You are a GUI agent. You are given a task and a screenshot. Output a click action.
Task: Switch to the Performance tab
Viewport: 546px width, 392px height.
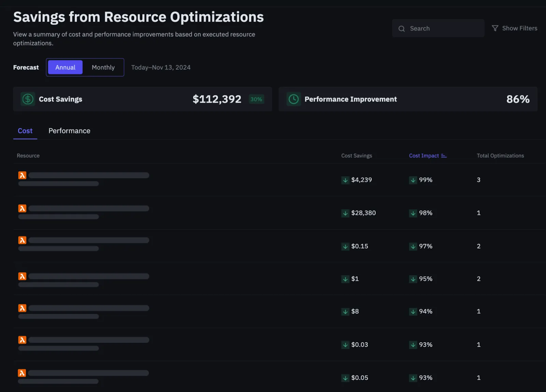pyautogui.click(x=69, y=131)
